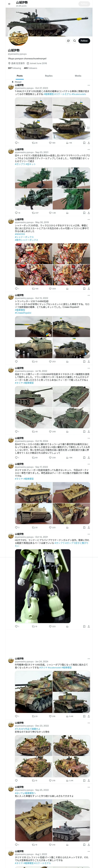
Task: Open the search icon beside Follow
Action: [75, 41]
